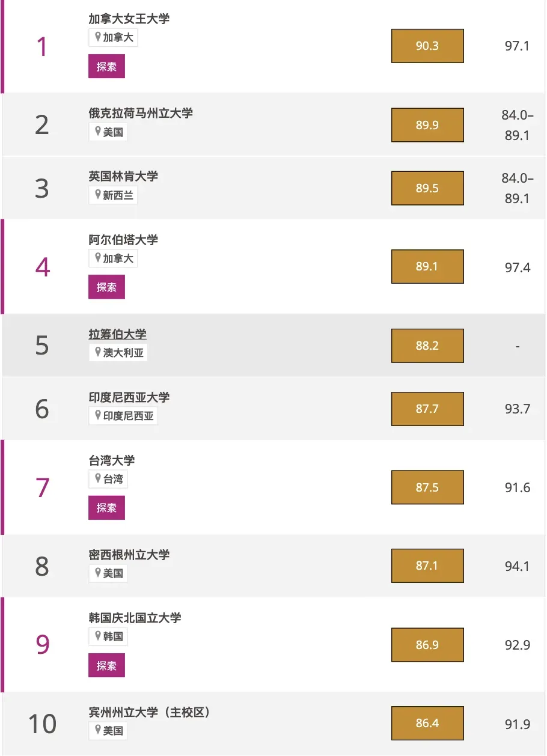Click the pin icon under 俄克拉荷马州立大学
This screenshot has height=756, width=547.
(x=98, y=132)
